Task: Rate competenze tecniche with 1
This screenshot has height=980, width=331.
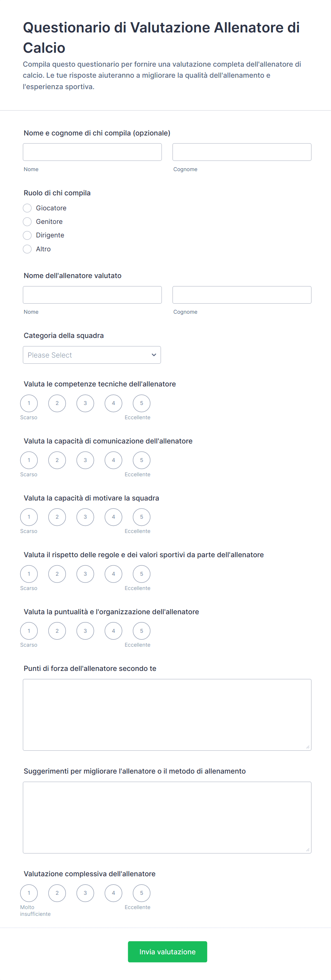Action: point(29,403)
